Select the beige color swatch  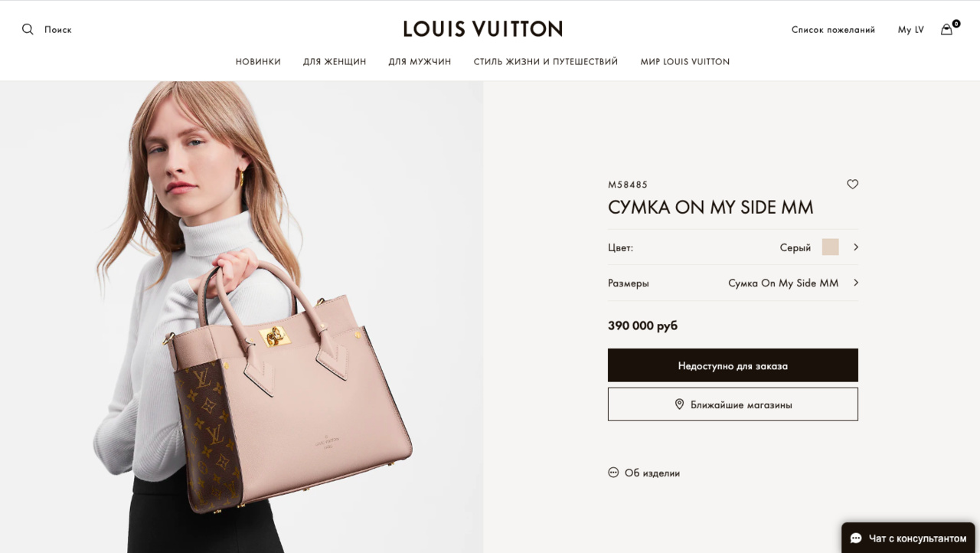[x=830, y=247]
